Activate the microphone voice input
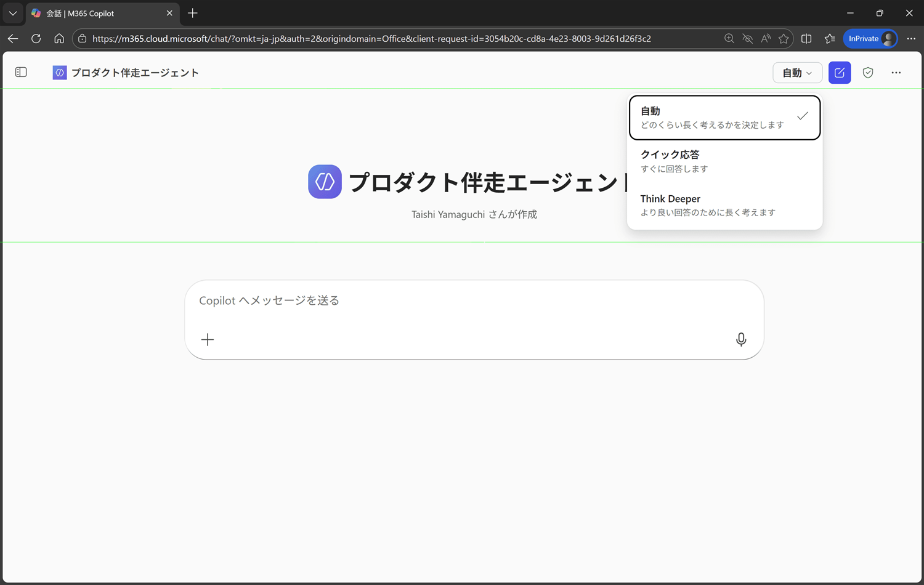 pos(741,339)
